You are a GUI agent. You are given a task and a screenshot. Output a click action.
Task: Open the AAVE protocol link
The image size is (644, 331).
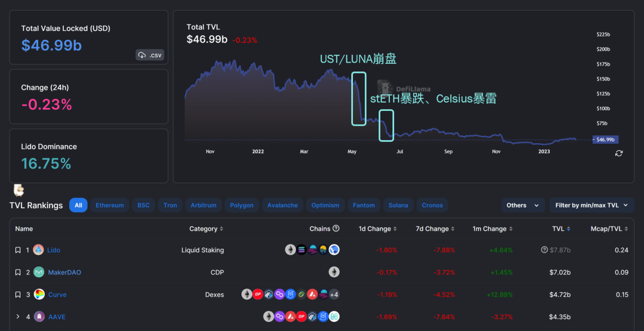[57, 317]
